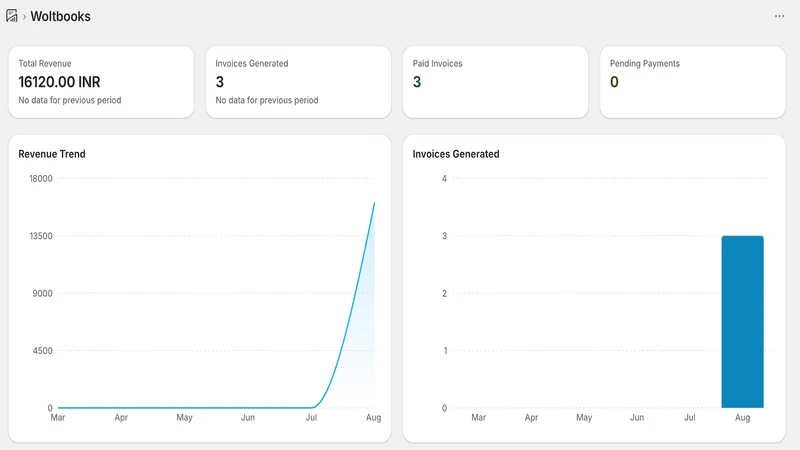This screenshot has width=800, height=450.
Task: Click the peak of the revenue line
Action: click(374, 203)
